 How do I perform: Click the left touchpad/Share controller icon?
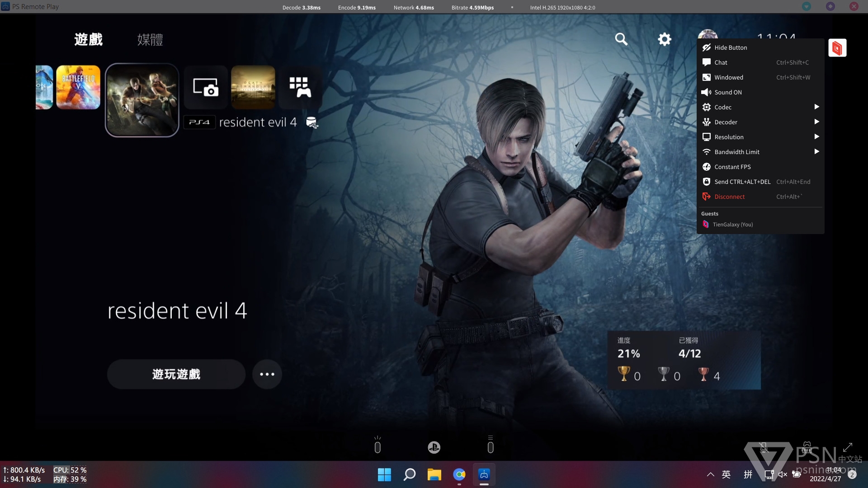pos(377,445)
